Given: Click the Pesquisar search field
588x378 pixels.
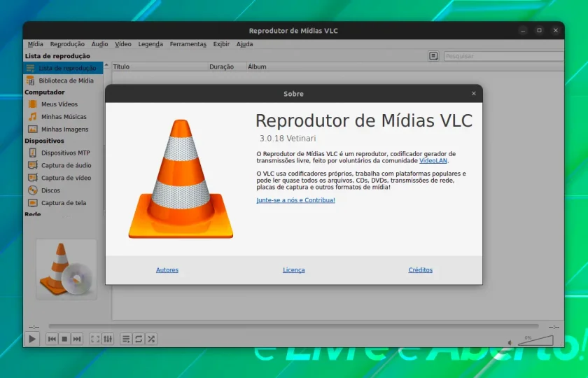Looking at the screenshot, I should (503, 56).
